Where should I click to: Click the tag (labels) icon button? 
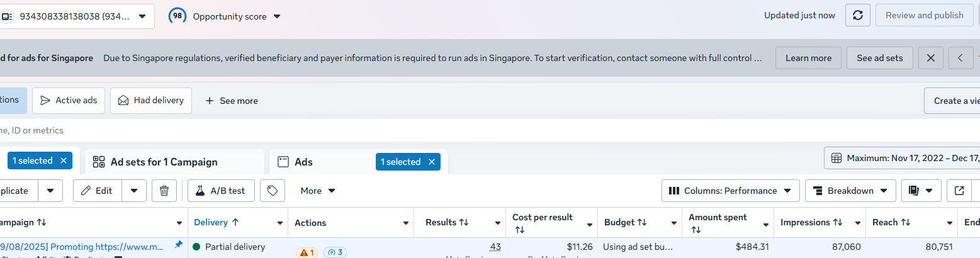click(x=273, y=191)
